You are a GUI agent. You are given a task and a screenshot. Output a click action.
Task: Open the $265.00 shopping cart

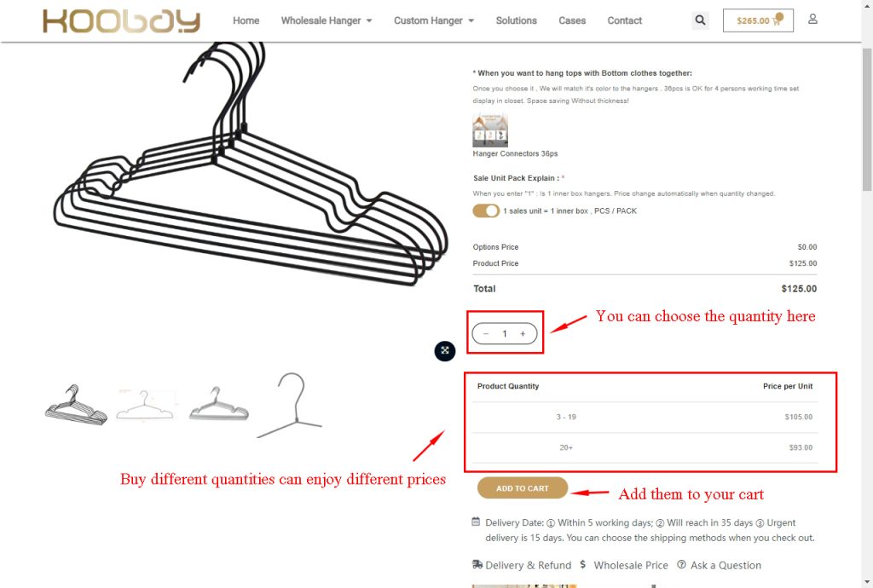(x=758, y=20)
